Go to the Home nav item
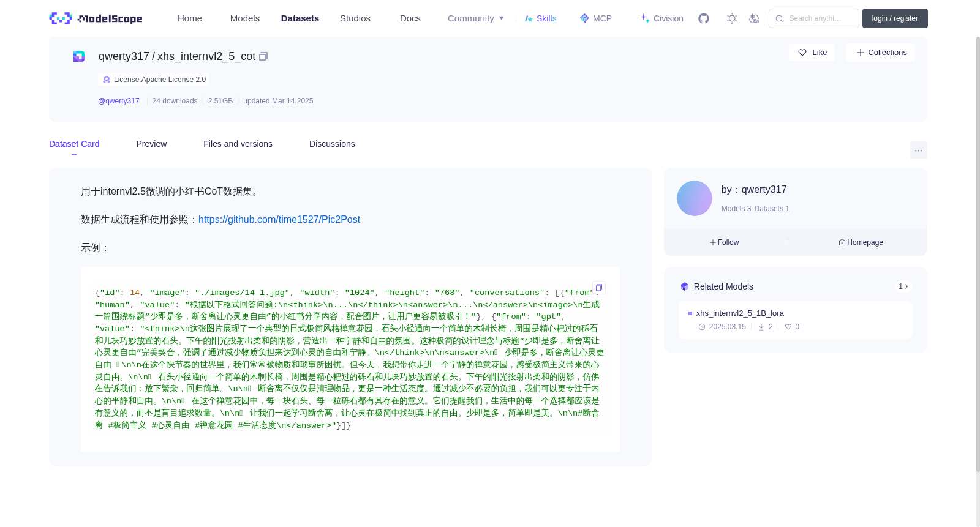The height and width of the screenshot is (527, 980). [190, 18]
